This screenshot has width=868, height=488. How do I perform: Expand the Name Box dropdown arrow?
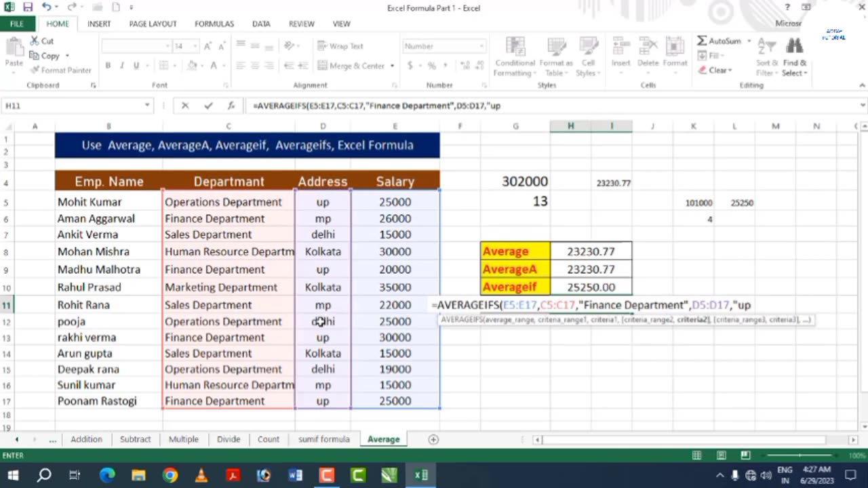(x=147, y=106)
